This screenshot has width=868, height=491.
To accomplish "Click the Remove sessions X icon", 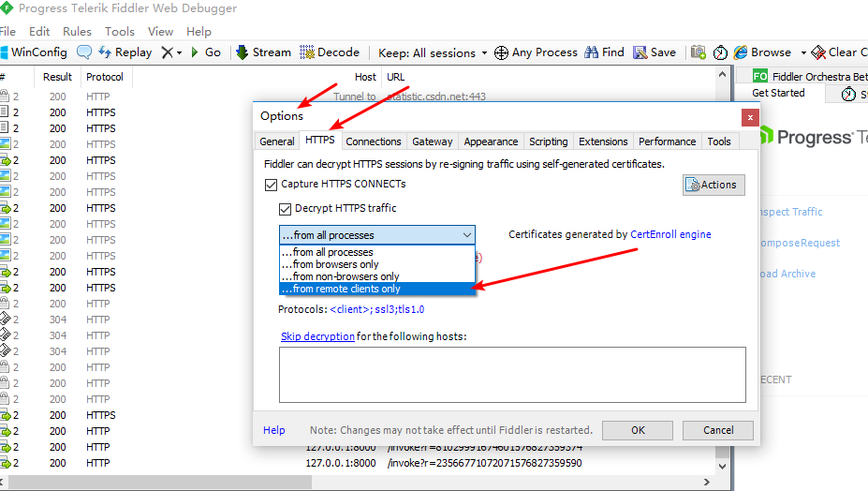I will [x=167, y=52].
